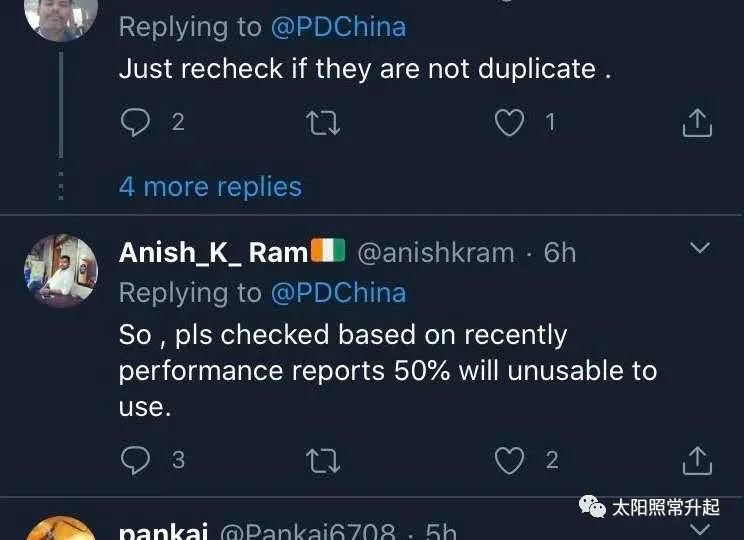
Task: Visit the Anish_K_ Ram display name
Action: click(214, 253)
